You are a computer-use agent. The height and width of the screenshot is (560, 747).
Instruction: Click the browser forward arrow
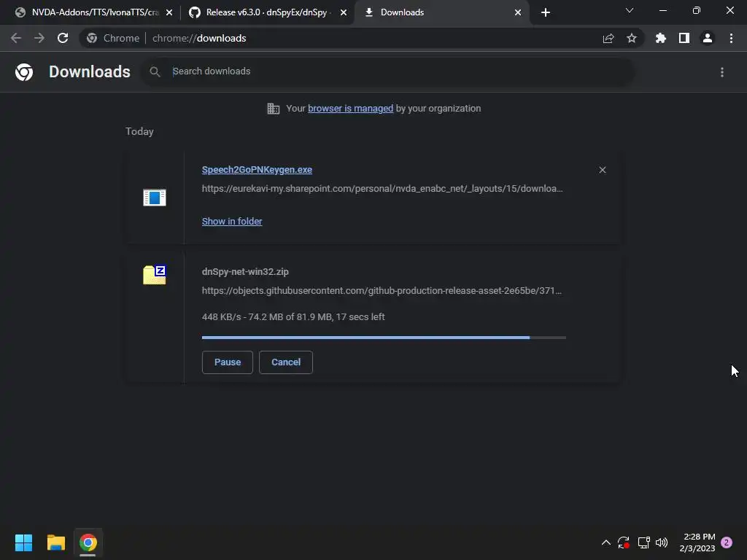tap(39, 38)
